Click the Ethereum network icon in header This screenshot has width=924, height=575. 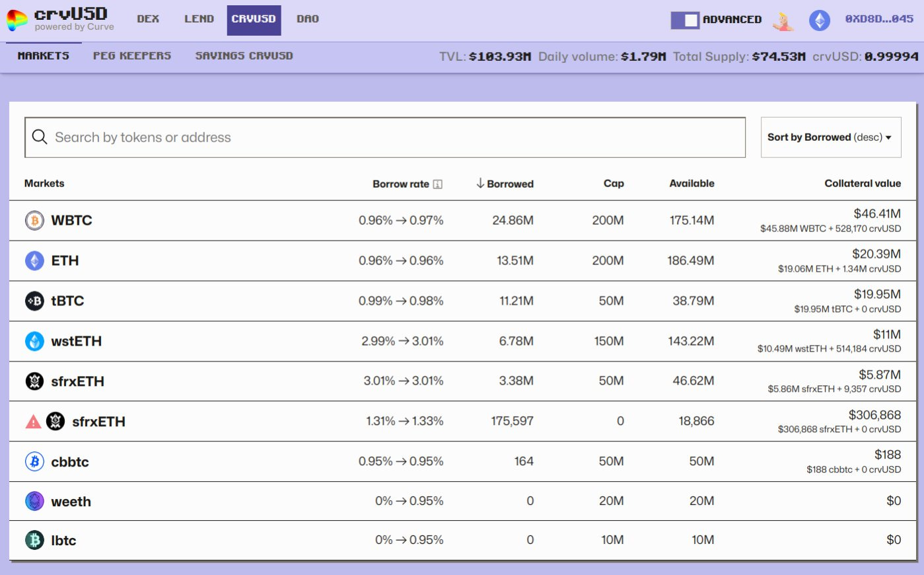(820, 20)
